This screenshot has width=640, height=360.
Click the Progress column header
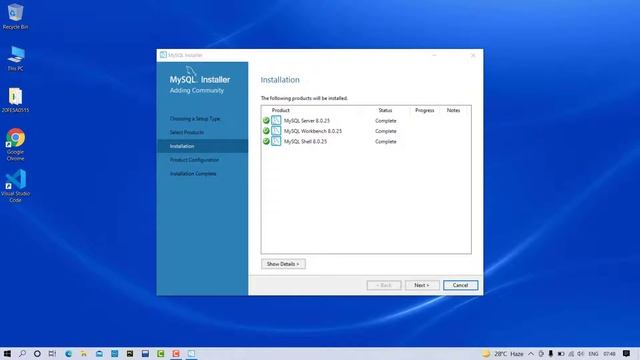tap(424, 110)
